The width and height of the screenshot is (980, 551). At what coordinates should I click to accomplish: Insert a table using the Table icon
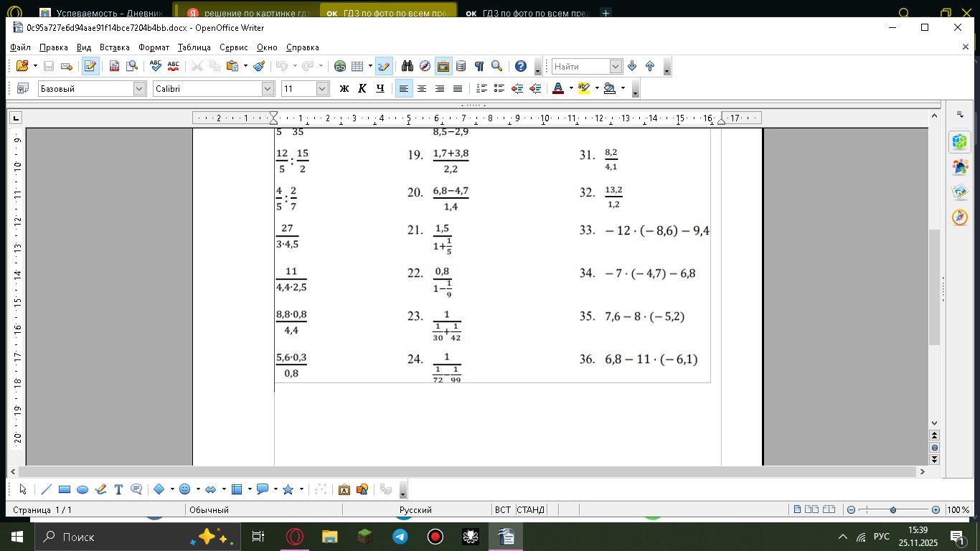tap(357, 66)
